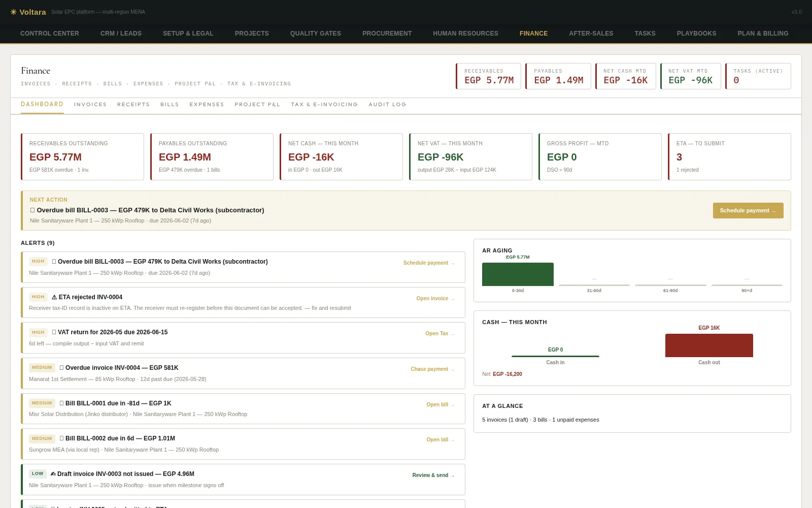Click the At a Glance summary text
The height and width of the screenshot is (508, 812).
click(x=540, y=420)
